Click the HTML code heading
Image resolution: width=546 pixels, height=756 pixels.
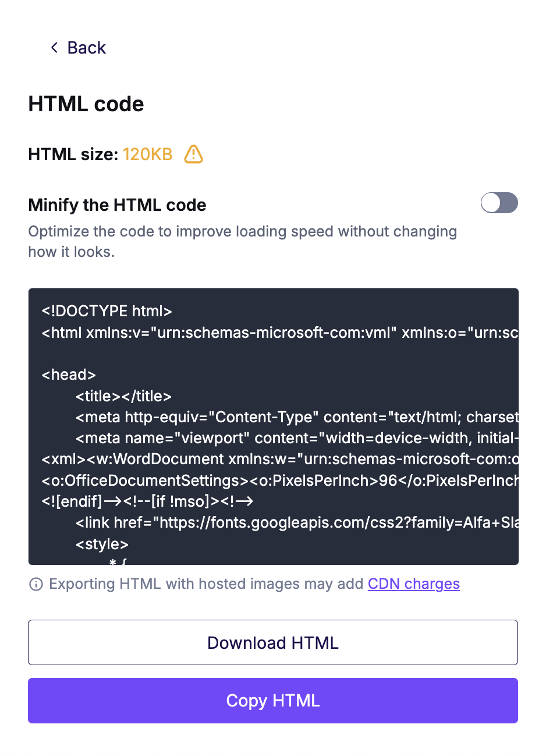[86, 104]
